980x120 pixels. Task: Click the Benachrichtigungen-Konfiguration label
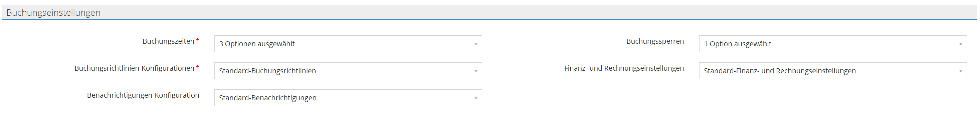(x=143, y=95)
